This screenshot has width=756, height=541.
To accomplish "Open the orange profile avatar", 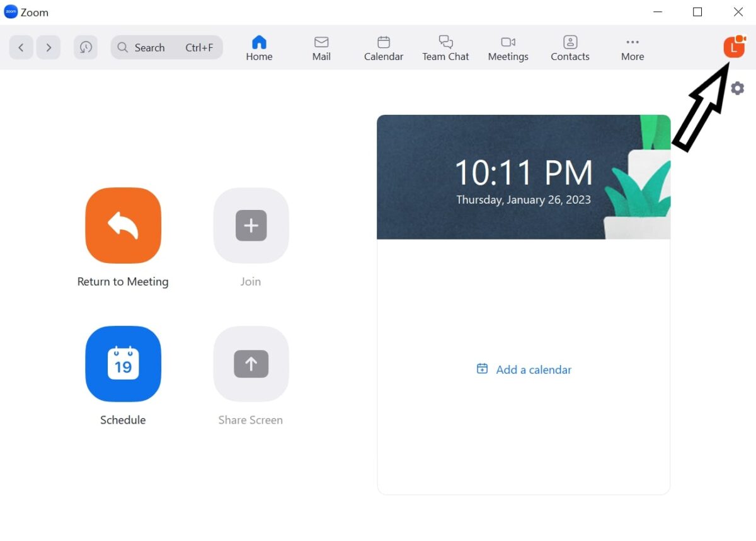I will [734, 47].
